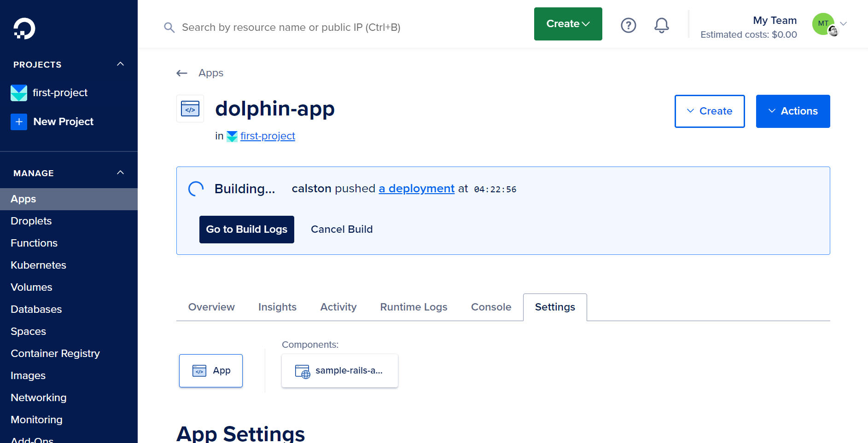Open the green Create dropdown
The height and width of the screenshot is (443, 868).
[568, 24]
